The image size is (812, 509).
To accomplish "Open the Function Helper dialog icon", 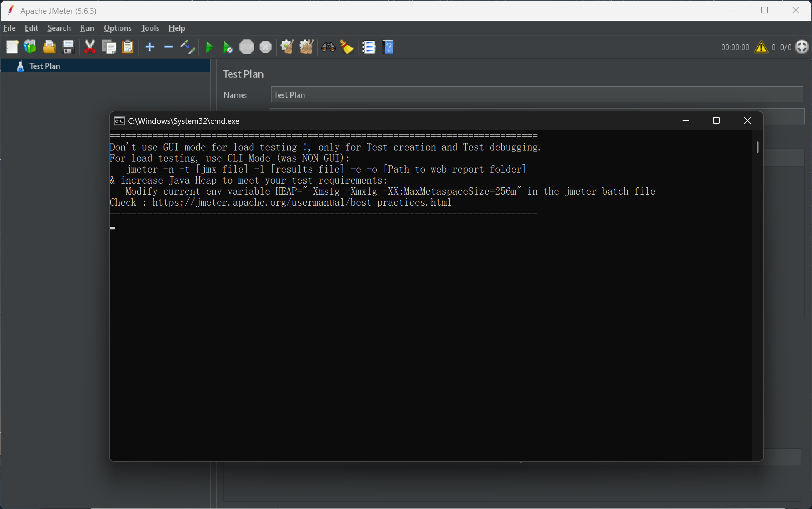I will (x=369, y=47).
